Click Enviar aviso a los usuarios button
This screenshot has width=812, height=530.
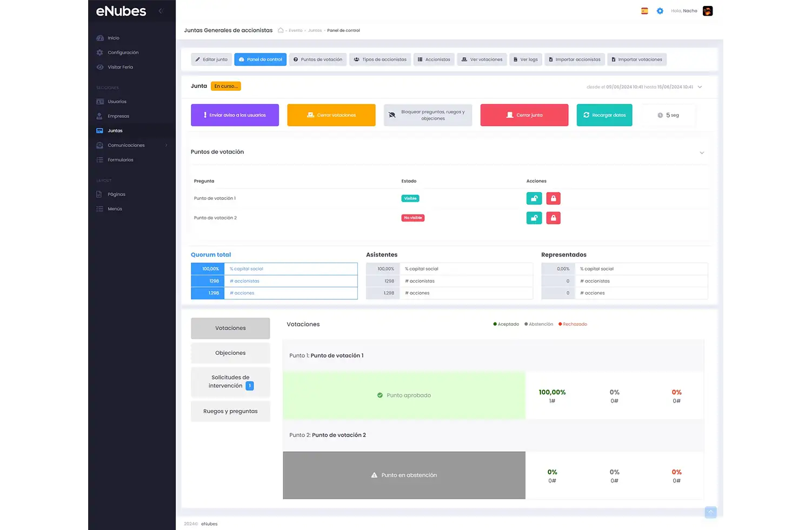pos(235,115)
